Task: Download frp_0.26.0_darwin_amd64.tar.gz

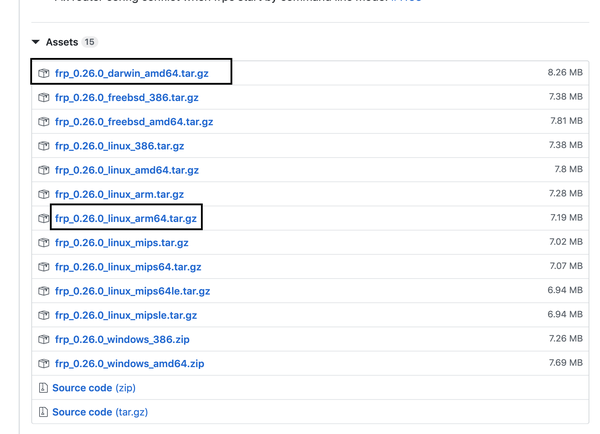Action: [x=132, y=73]
